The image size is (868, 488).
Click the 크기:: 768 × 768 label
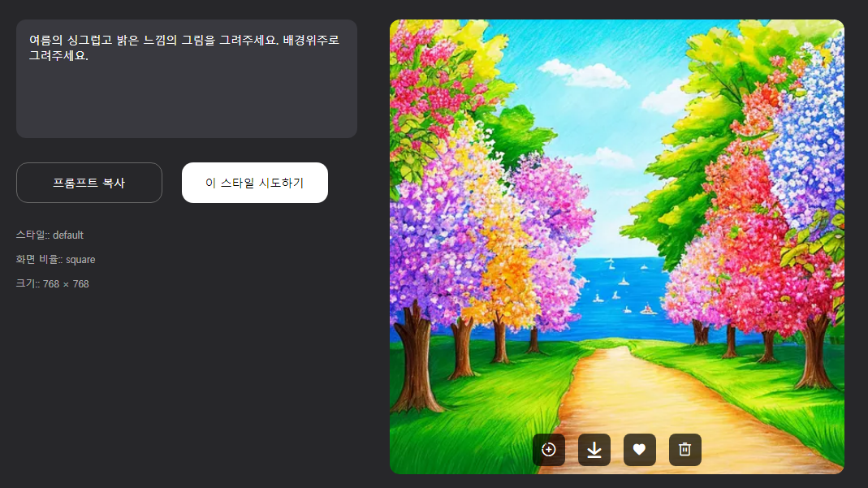(x=52, y=284)
